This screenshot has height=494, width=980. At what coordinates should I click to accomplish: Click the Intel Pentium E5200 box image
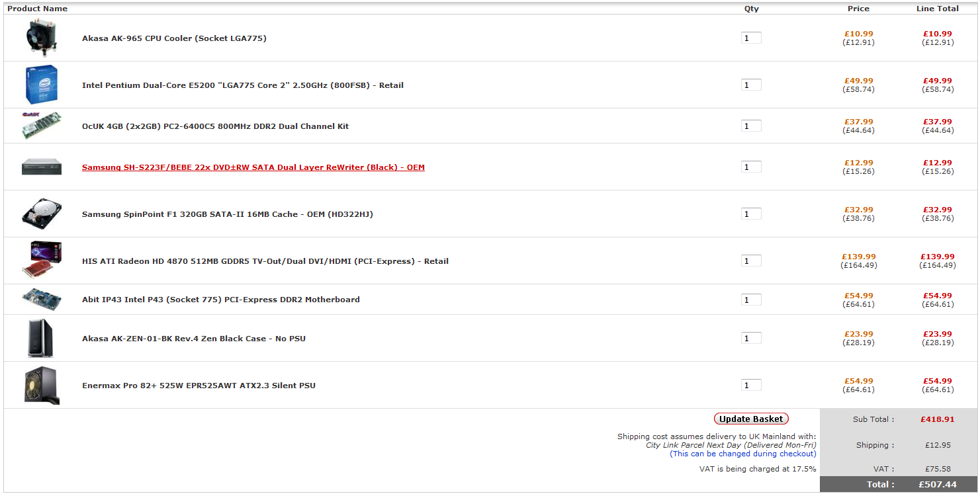42,85
